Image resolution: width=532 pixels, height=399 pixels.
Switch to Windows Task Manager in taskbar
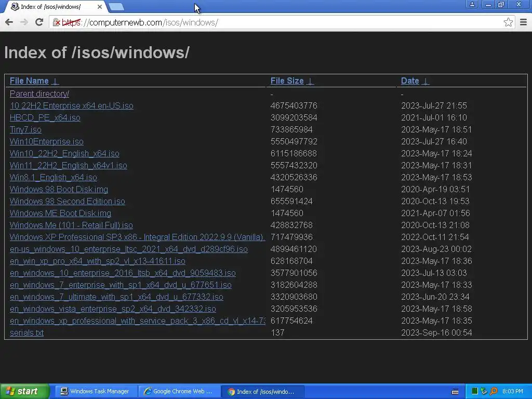96,391
